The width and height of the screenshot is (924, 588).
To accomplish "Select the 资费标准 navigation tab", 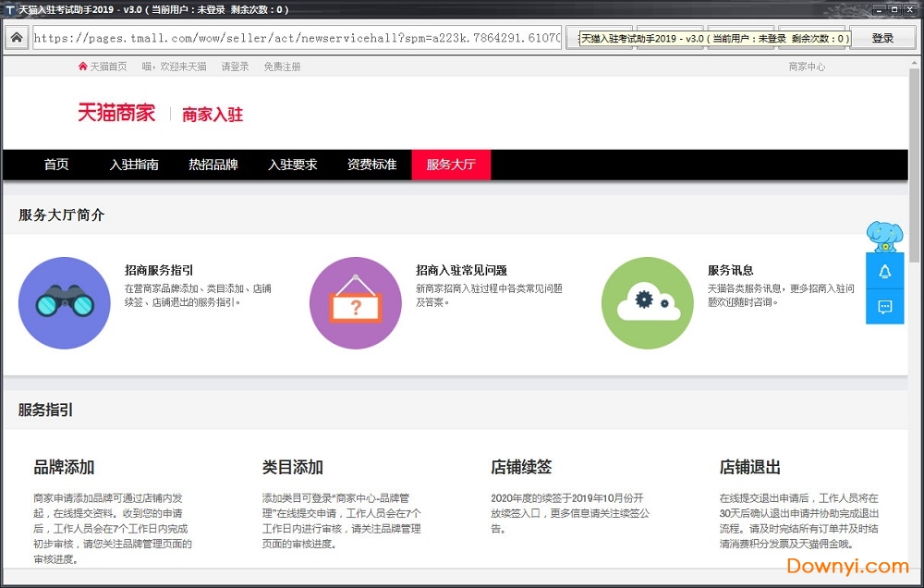I will click(x=371, y=165).
